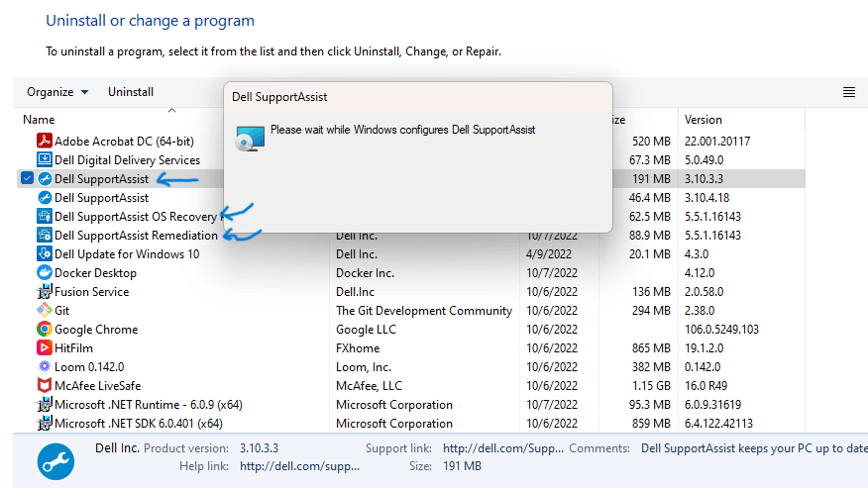The image size is (868, 488).
Task: Click Dell SupportAssist OS Recovery icon
Action: (45, 217)
